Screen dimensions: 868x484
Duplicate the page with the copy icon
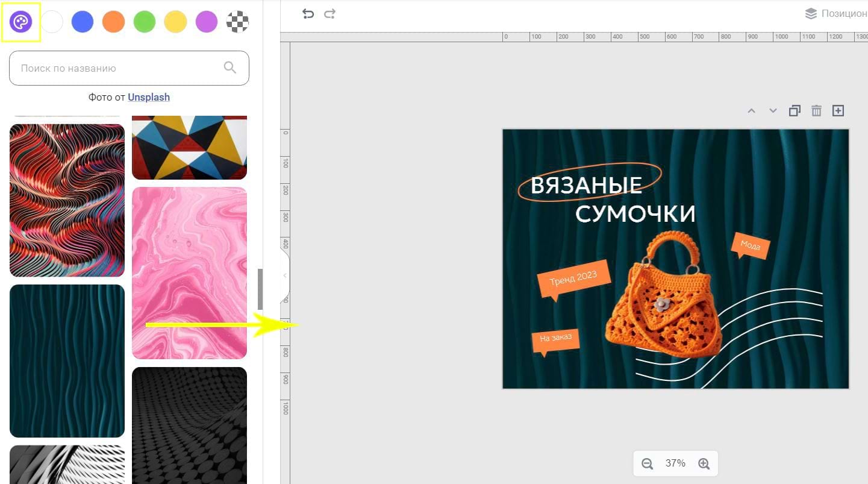795,111
